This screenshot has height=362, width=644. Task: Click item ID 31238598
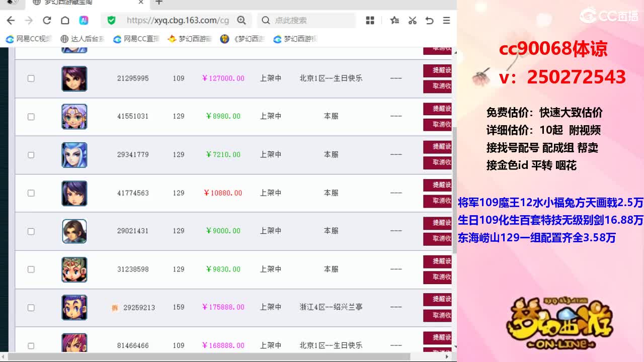133,269
